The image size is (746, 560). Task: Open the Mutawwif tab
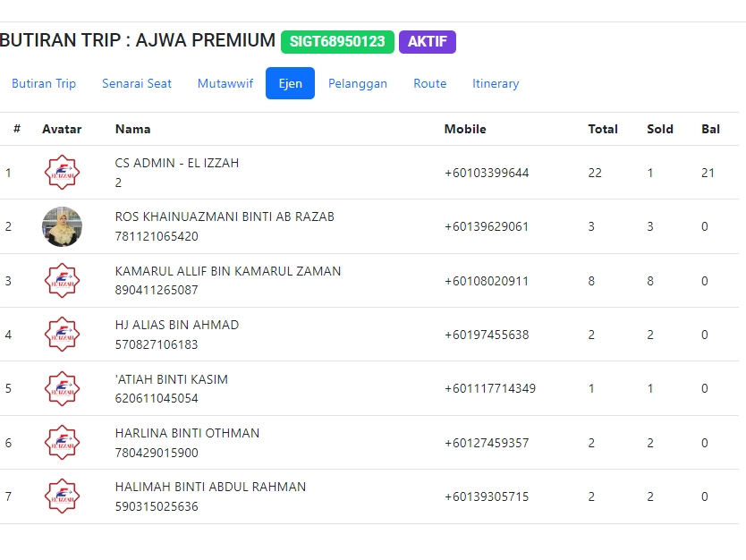coord(225,83)
